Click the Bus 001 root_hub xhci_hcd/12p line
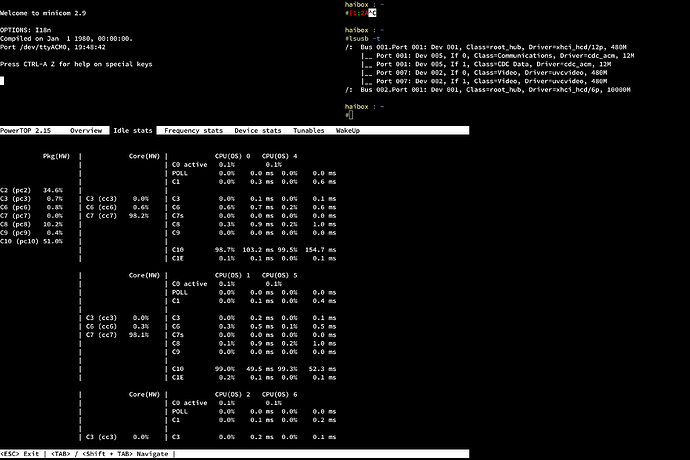 tap(486, 47)
